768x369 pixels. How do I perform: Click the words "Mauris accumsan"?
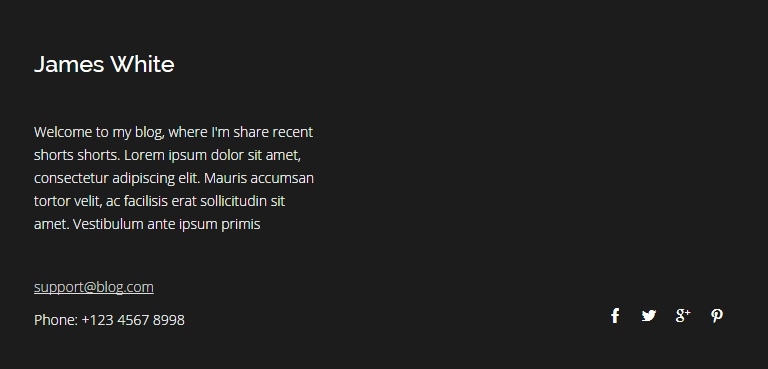[x=259, y=178]
